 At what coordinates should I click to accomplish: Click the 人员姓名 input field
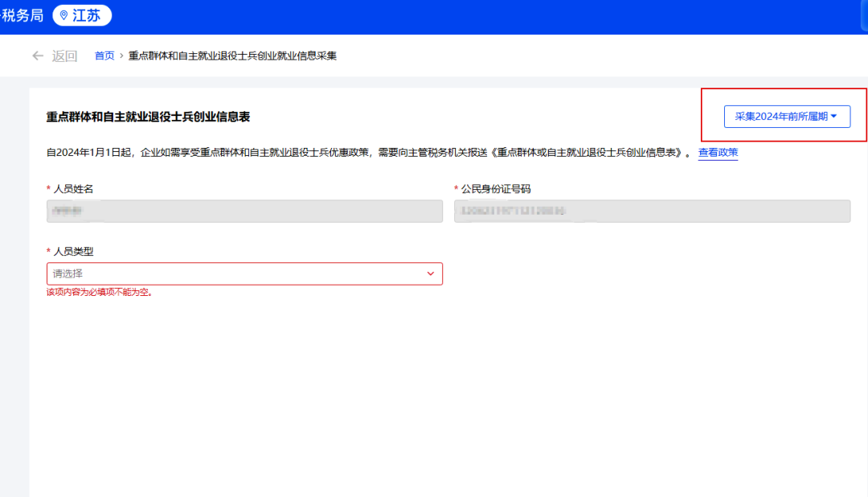point(244,211)
